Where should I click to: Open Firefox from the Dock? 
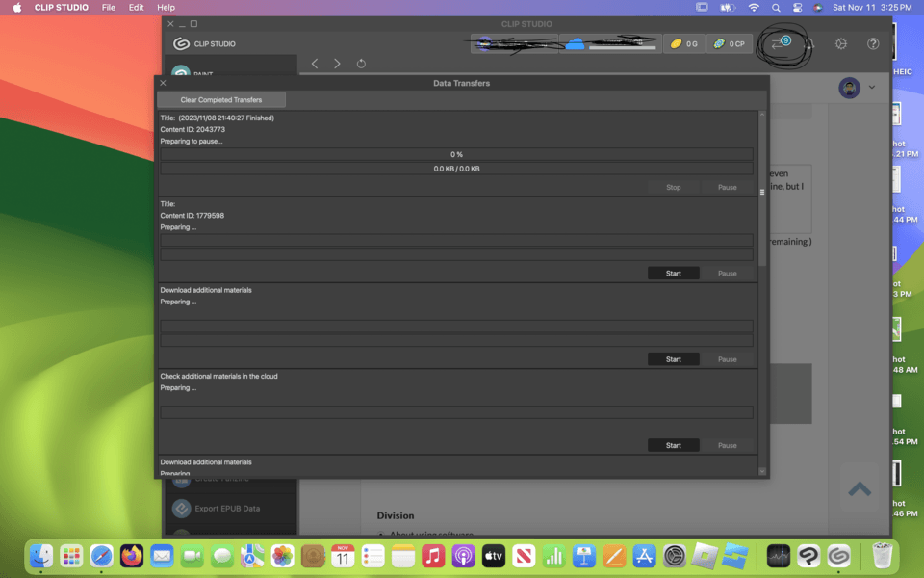click(132, 556)
